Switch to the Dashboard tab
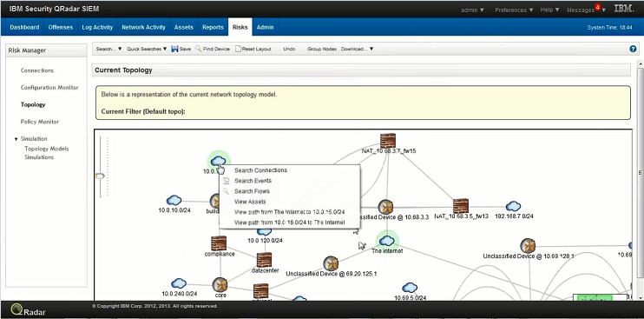This screenshot has width=644, height=319. (24, 27)
